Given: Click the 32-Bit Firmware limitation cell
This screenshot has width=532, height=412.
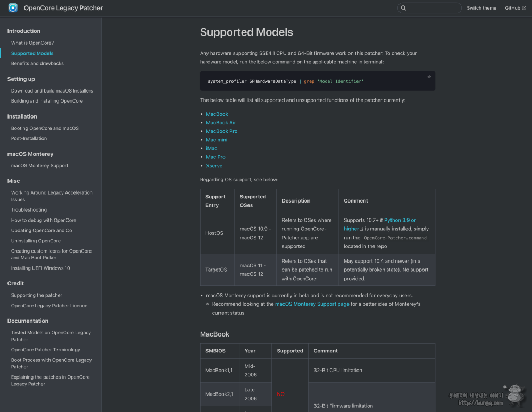Looking at the screenshot, I should coord(371,398).
